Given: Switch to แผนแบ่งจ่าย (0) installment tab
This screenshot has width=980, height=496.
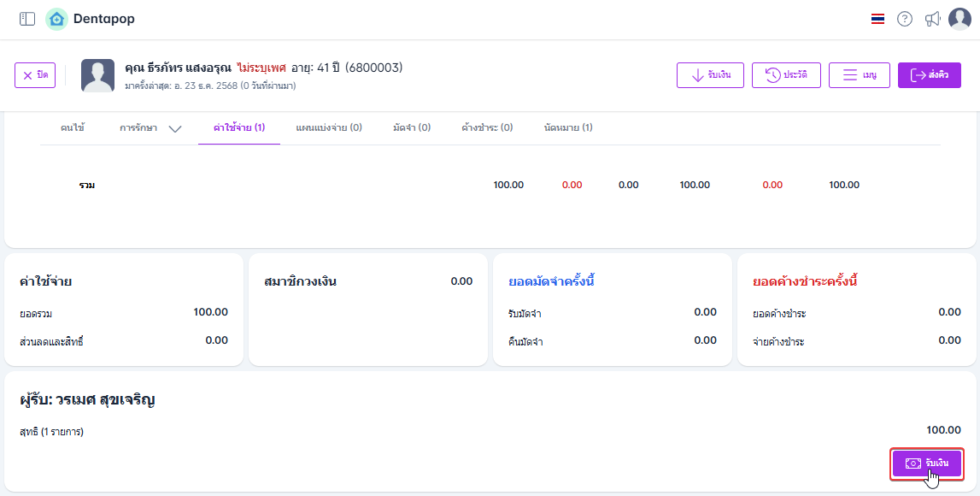Looking at the screenshot, I should [329, 127].
